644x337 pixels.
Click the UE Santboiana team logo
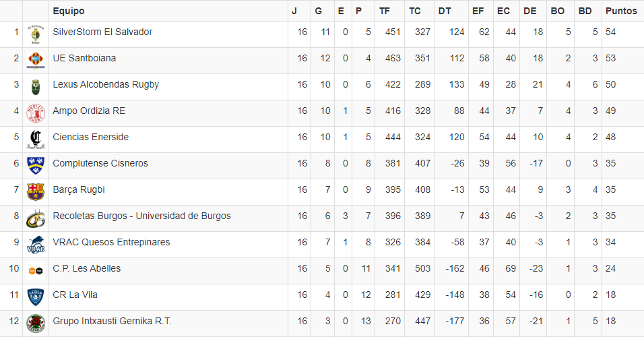(35, 59)
